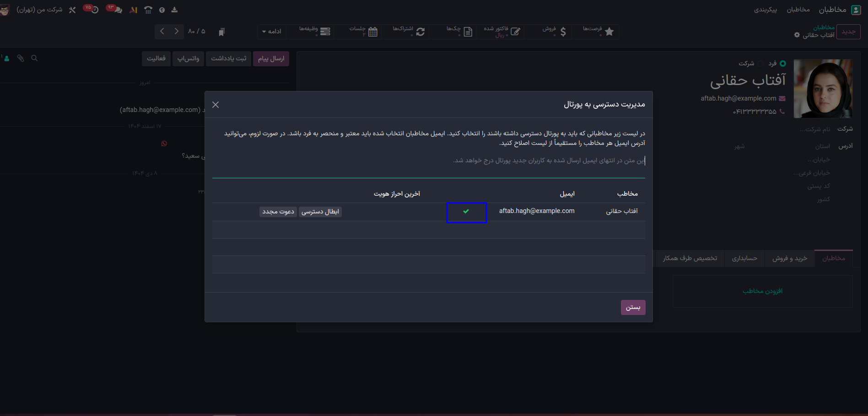This screenshot has width=868, height=416.
Task: Open the جلسات calendar stat button
Action: click(x=358, y=32)
